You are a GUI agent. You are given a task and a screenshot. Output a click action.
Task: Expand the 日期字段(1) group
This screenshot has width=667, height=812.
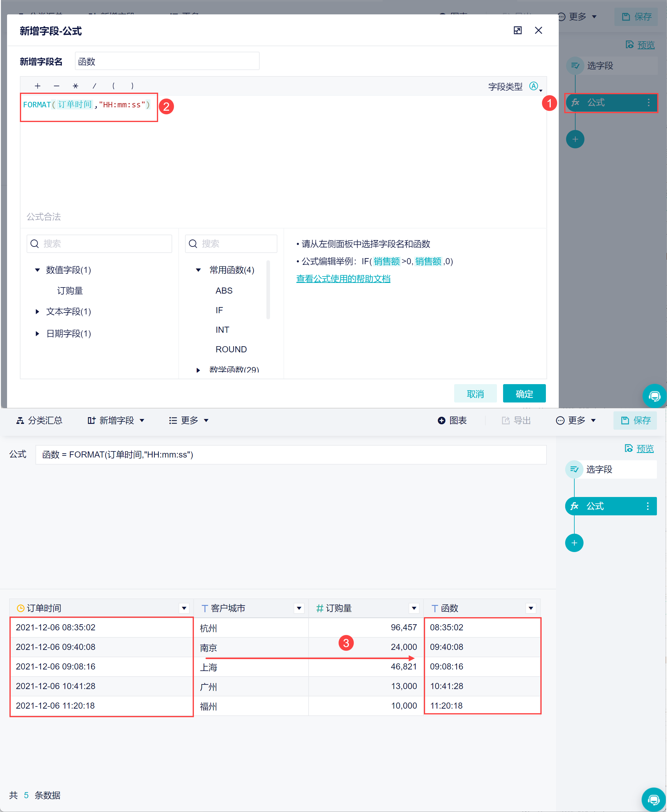37,334
